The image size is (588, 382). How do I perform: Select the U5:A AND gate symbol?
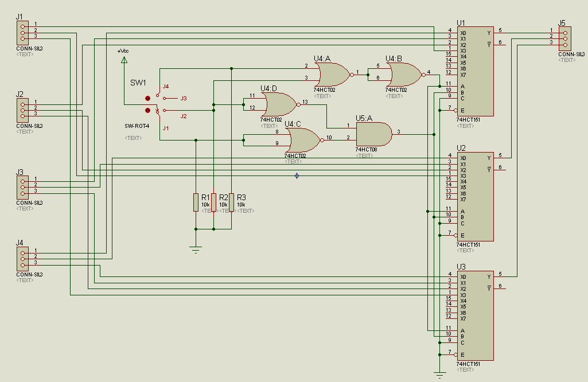374,134
